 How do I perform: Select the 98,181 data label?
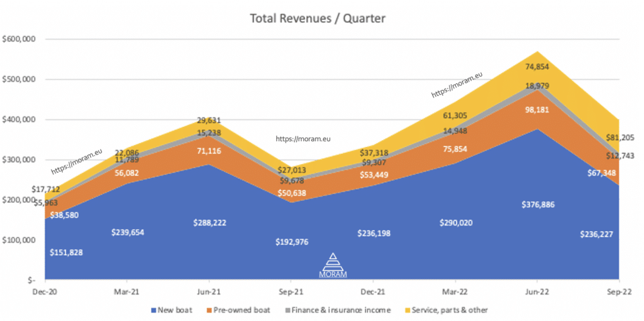point(537,110)
